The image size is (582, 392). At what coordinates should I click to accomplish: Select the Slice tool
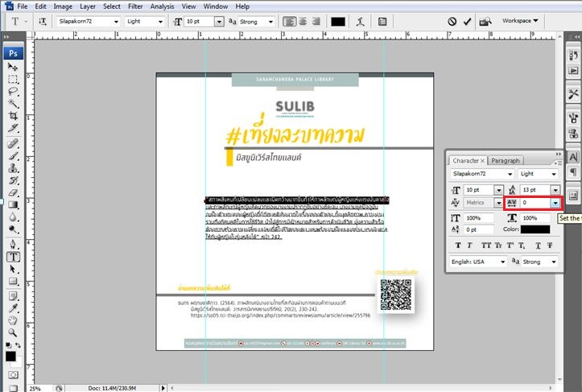click(x=13, y=128)
